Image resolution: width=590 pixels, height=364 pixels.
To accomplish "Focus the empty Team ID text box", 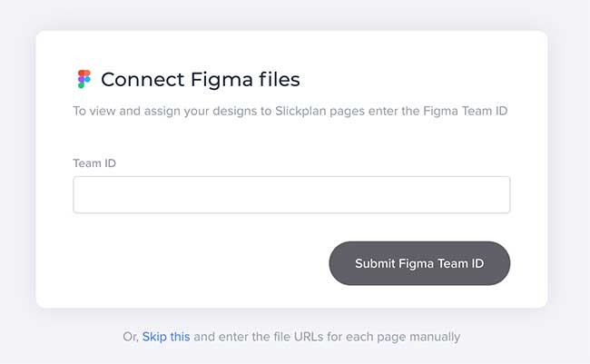I will coord(291,195).
